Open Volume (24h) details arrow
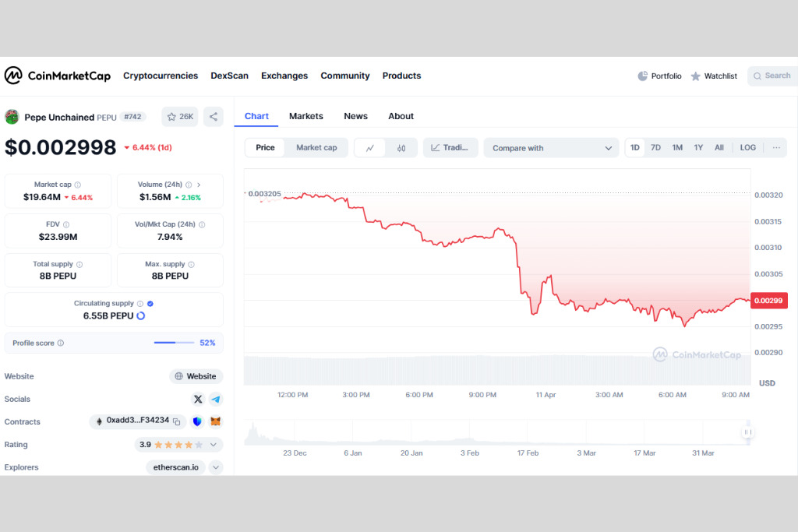798x532 pixels. (199, 185)
